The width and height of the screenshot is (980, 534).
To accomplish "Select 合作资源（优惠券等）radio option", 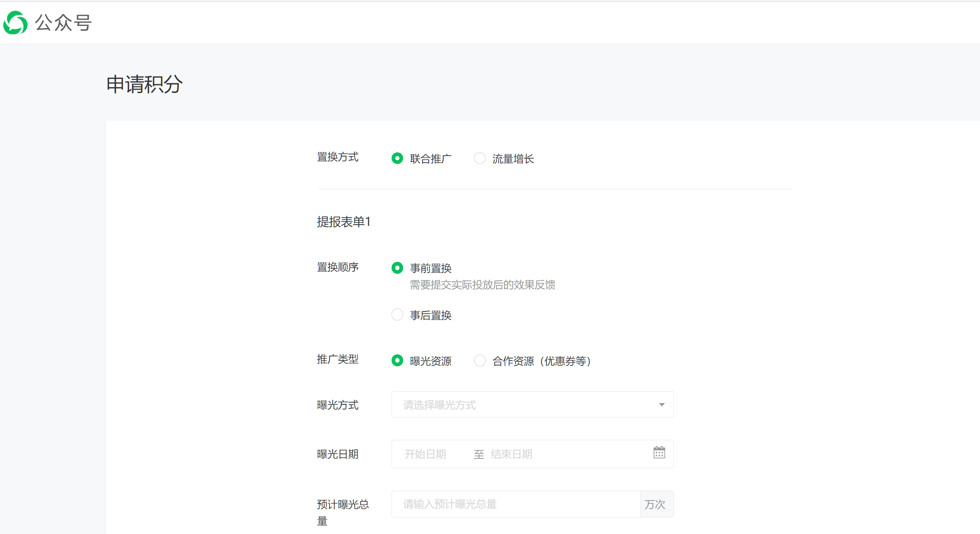I will (x=480, y=361).
